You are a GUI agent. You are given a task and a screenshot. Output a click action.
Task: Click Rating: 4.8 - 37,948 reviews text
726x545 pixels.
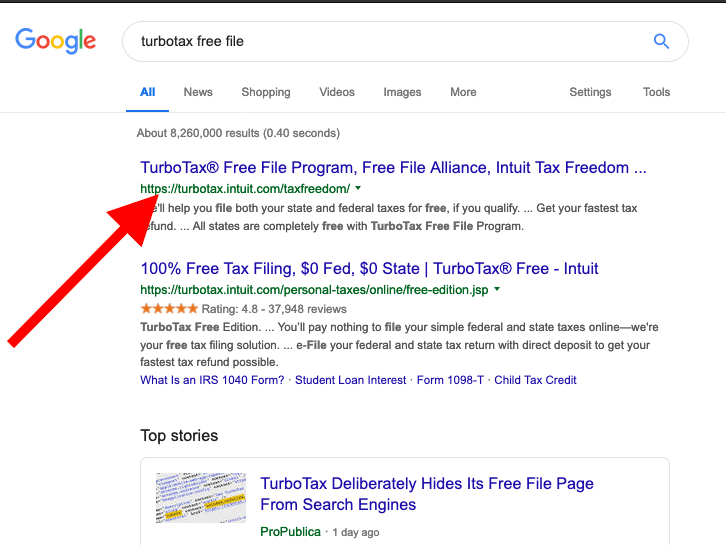pos(274,309)
